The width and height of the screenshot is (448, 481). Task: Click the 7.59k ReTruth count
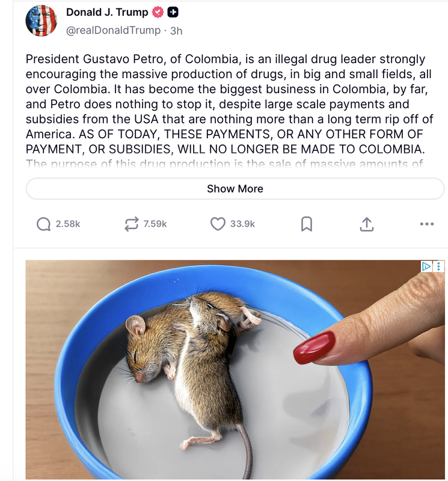coord(155,224)
